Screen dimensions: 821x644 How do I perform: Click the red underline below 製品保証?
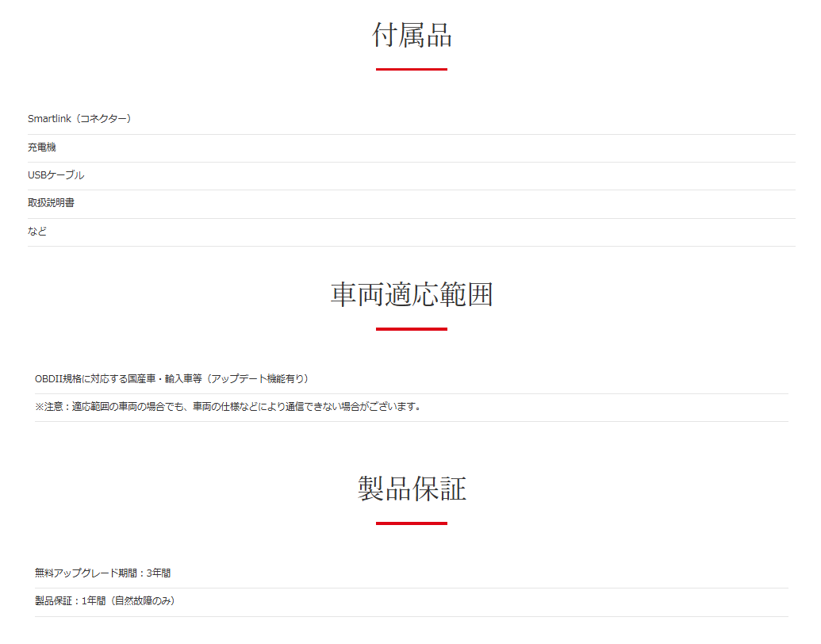412,523
